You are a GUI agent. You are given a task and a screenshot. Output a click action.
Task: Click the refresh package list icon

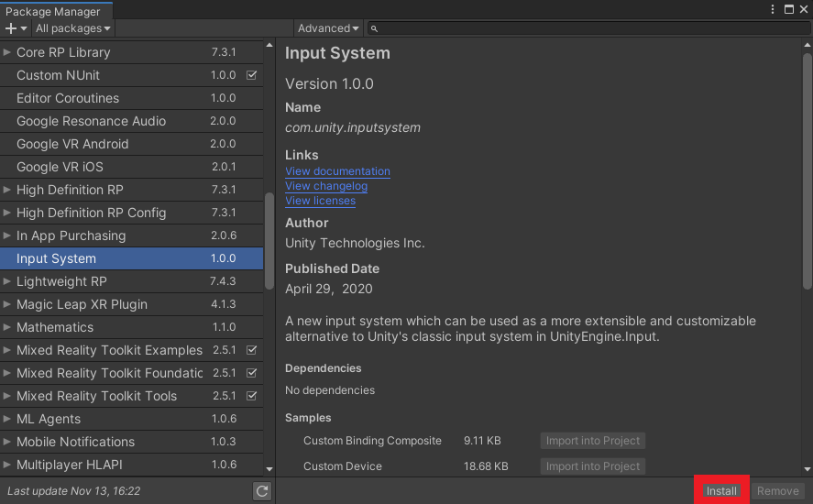click(x=262, y=491)
